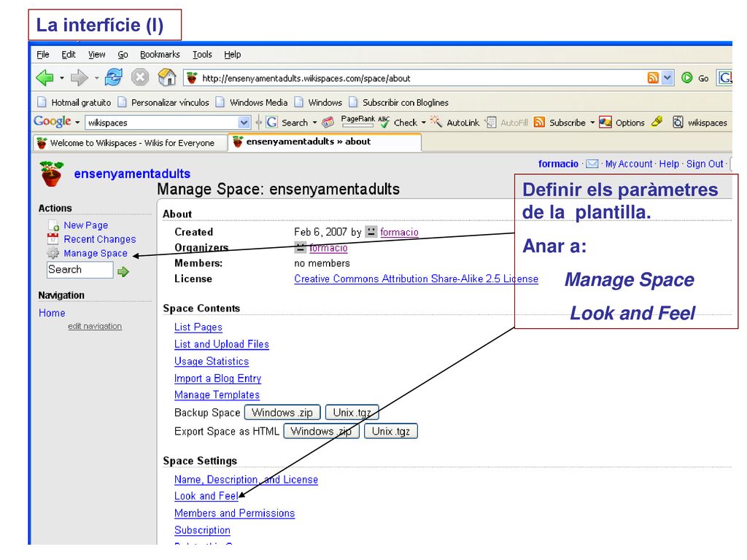The image size is (747, 560).
Task: Click the sidebar Search input box
Action: 80,270
